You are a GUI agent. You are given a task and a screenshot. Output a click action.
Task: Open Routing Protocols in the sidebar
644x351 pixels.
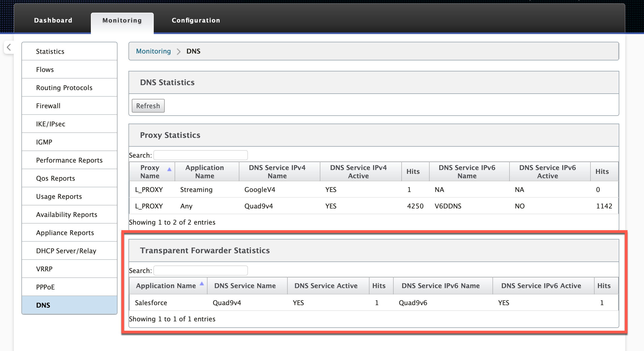(x=69, y=88)
